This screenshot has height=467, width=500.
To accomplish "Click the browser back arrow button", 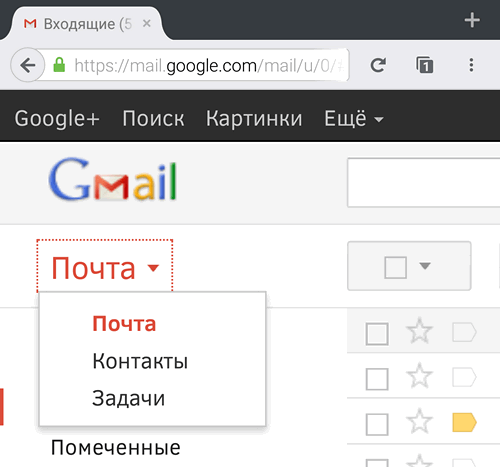I will pyautogui.click(x=28, y=65).
